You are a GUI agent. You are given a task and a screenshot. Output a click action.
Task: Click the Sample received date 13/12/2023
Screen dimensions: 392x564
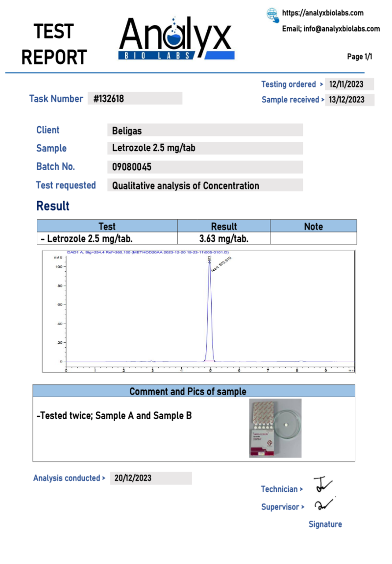[349, 100]
